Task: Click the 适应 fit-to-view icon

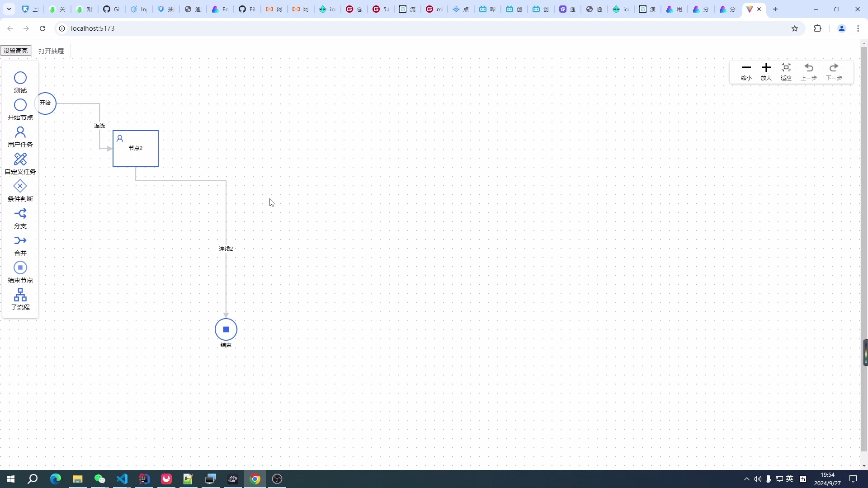Action: click(x=786, y=67)
